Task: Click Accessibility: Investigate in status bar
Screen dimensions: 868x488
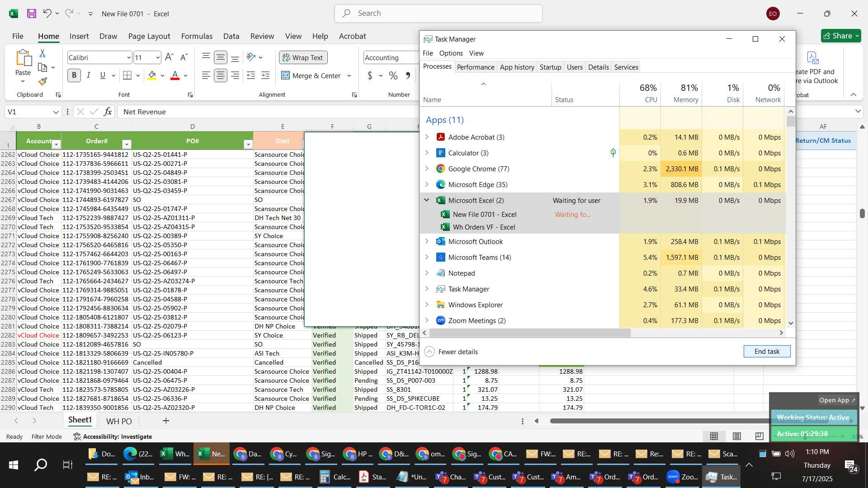Action: pos(113,436)
